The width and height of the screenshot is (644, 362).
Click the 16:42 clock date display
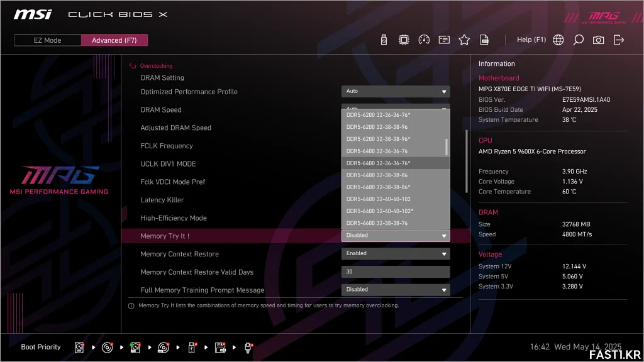coord(575,347)
